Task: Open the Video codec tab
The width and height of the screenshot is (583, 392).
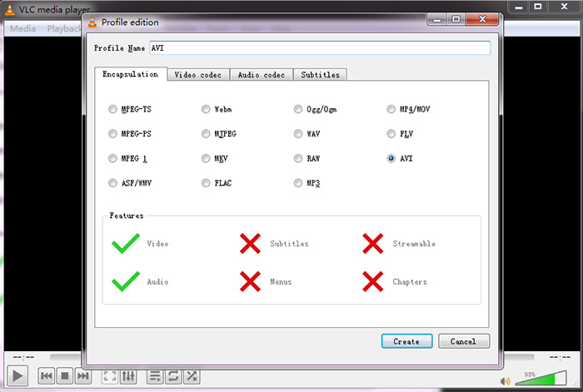Action: (x=198, y=75)
